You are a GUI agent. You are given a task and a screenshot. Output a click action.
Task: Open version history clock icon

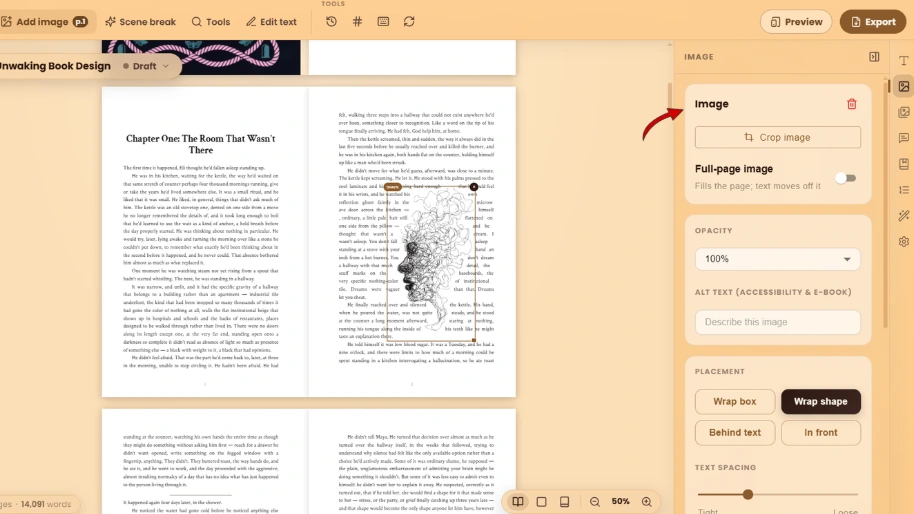[331, 22]
